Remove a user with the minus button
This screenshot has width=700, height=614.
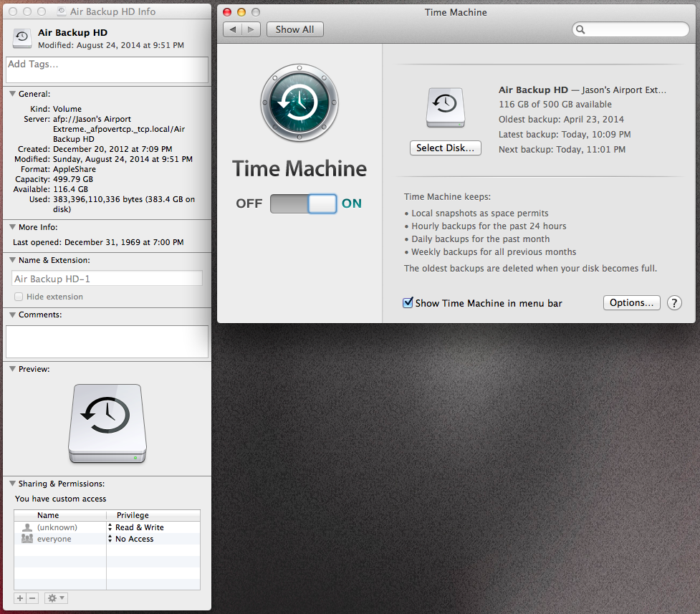32,598
